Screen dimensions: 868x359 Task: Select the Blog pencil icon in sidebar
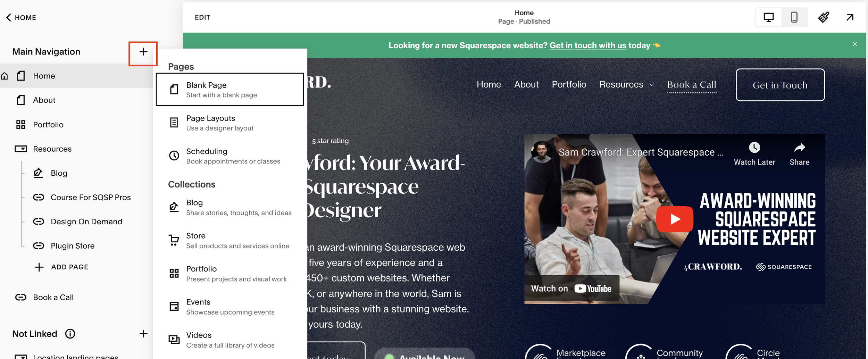click(38, 173)
